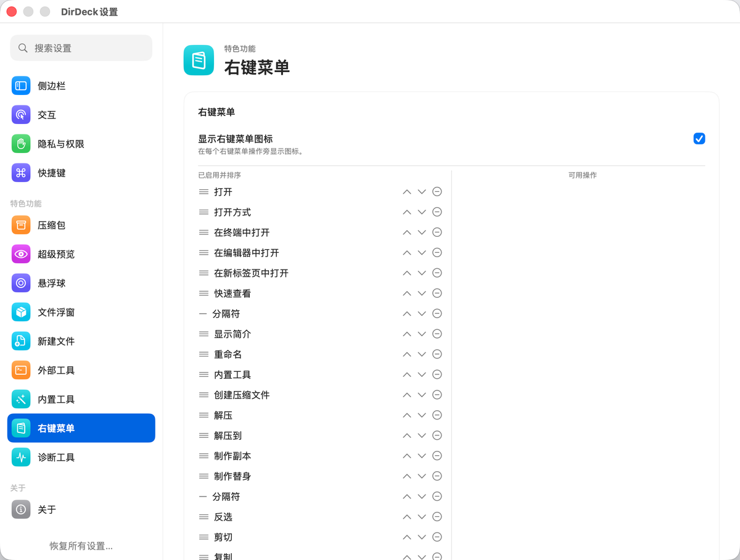740x560 pixels.
Task: Click the 右键菜单 header icon
Action: [199, 60]
